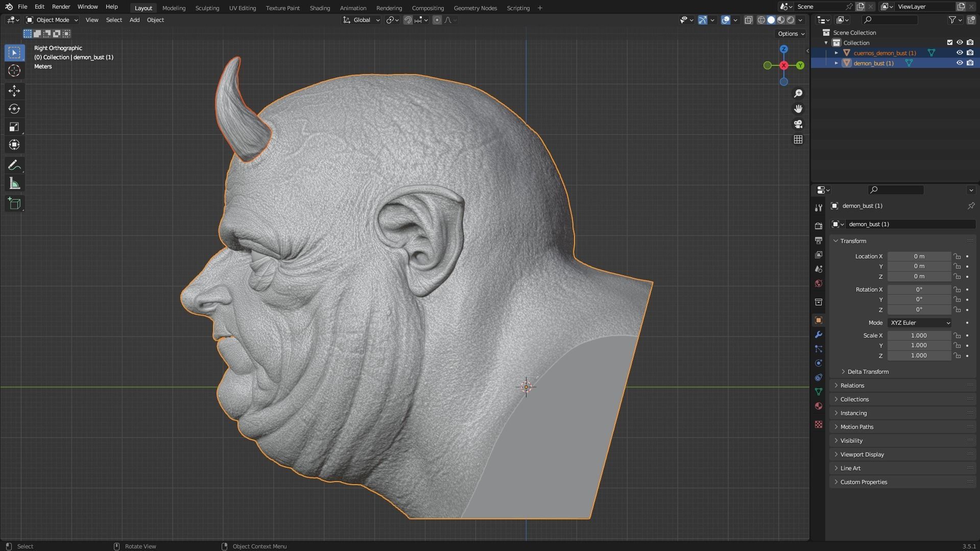Screen dimensions: 980x551
Task: Select demon_bust (1) in outliner
Action: click(x=873, y=63)
